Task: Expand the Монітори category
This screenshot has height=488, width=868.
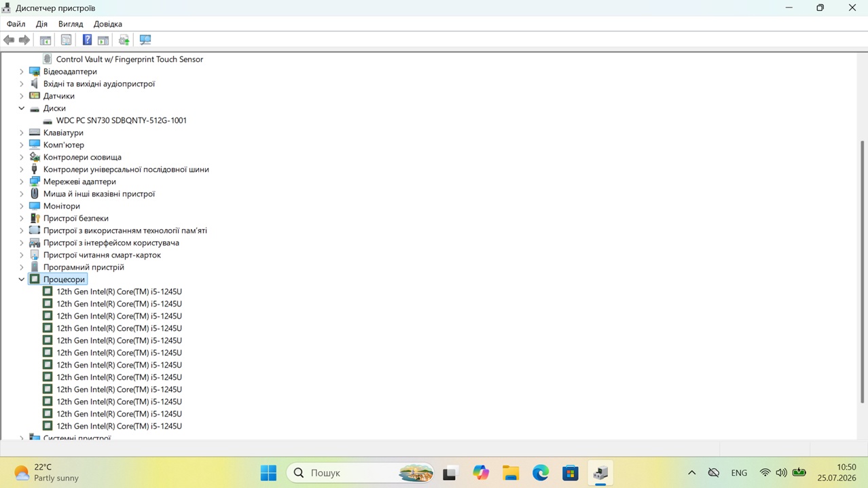Action: tap(21, 206)
